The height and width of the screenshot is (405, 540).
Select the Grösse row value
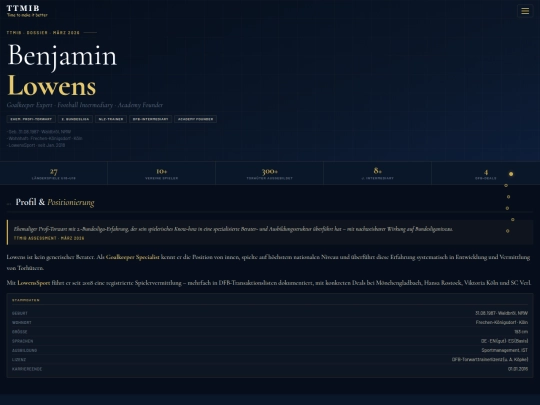(521, 332)
